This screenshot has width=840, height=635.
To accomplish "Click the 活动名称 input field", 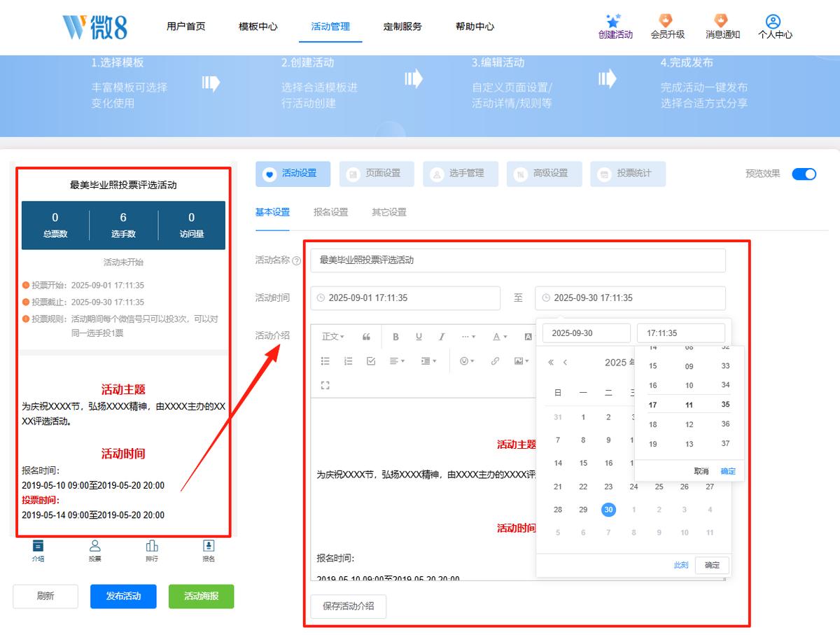I will click(x=518, y=260).
